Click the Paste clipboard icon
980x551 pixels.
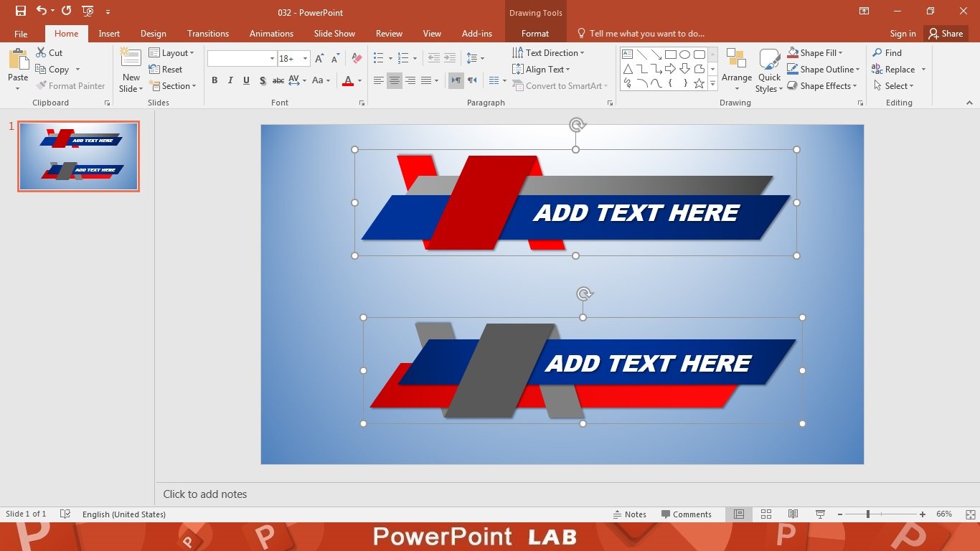tap(18, 60)
